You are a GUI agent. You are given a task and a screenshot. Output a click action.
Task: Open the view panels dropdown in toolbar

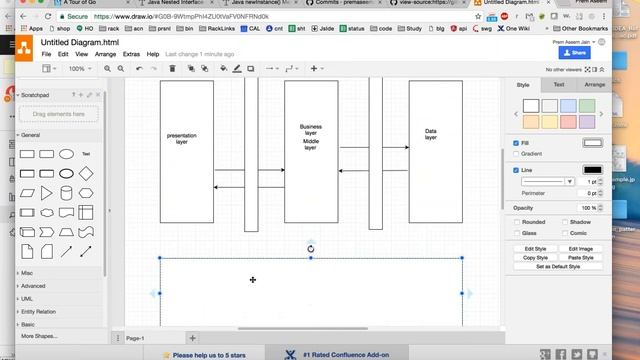[x=49, y=69]
